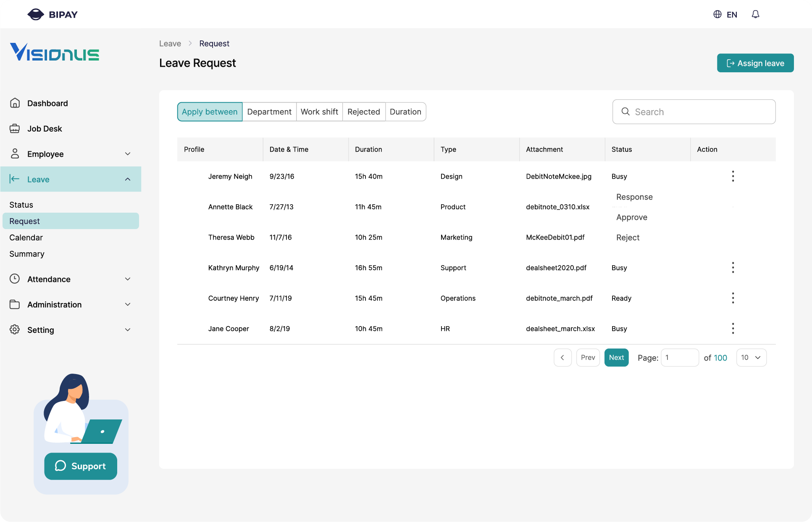Select the Job Desk briefcase icon
This screenshot has height=522, width=812.
(x=15, y=128)
